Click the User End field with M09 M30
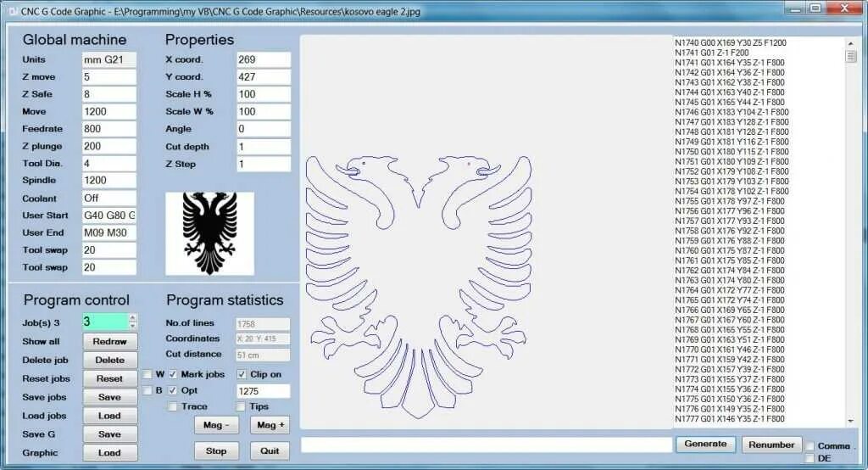This screenshot has height=470, width=868. pos(109,232)
